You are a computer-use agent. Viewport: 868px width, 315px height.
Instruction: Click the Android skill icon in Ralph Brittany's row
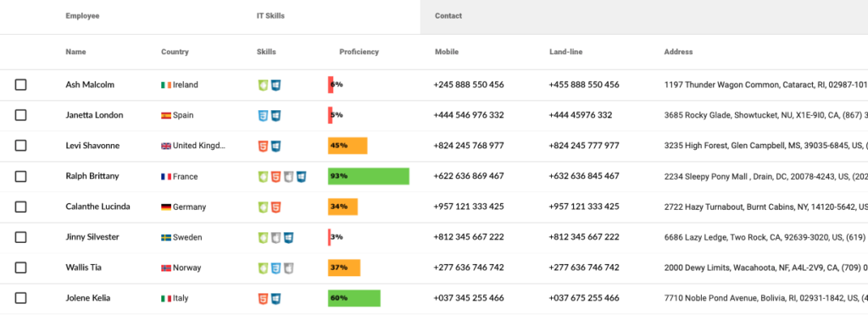click(264, 177)
